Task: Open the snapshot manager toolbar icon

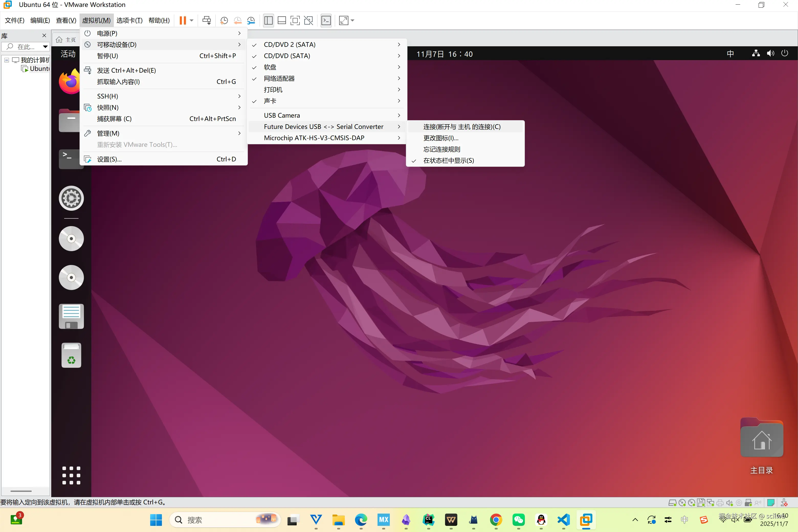Action: (x=251, y=20)
